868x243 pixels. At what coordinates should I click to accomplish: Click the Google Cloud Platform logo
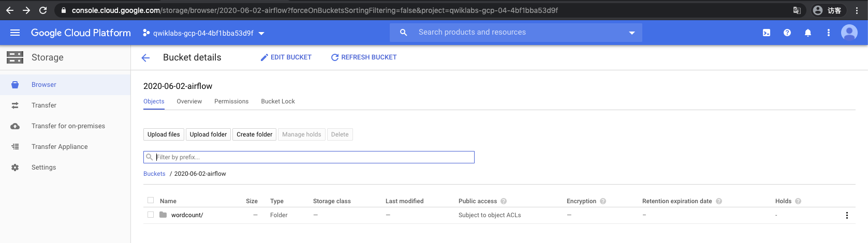[81, 33]
